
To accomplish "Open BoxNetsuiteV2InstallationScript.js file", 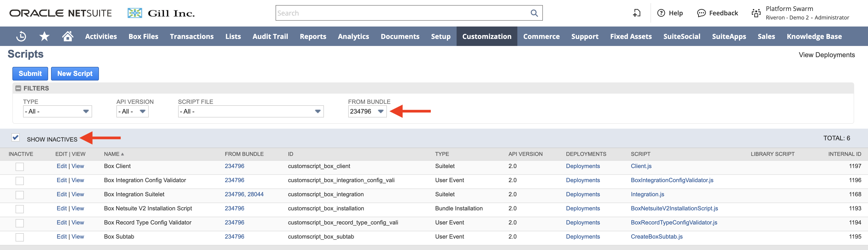I will 674,209.
